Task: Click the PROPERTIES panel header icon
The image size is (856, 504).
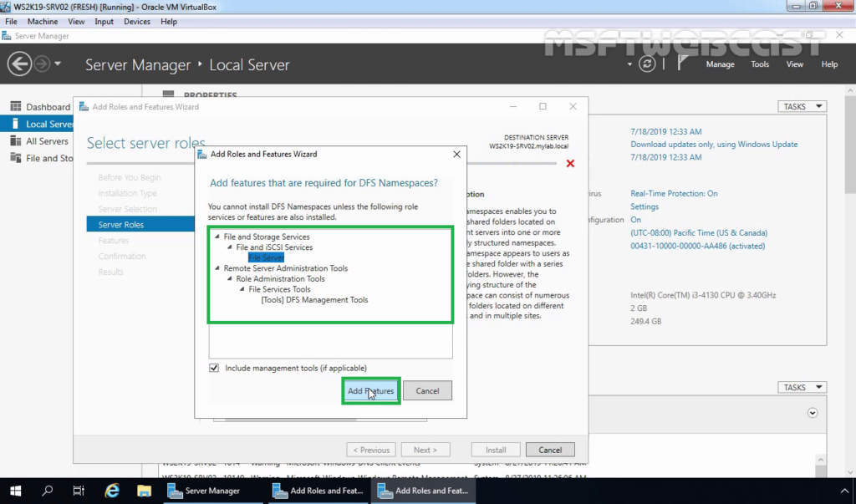Action: 168,94
